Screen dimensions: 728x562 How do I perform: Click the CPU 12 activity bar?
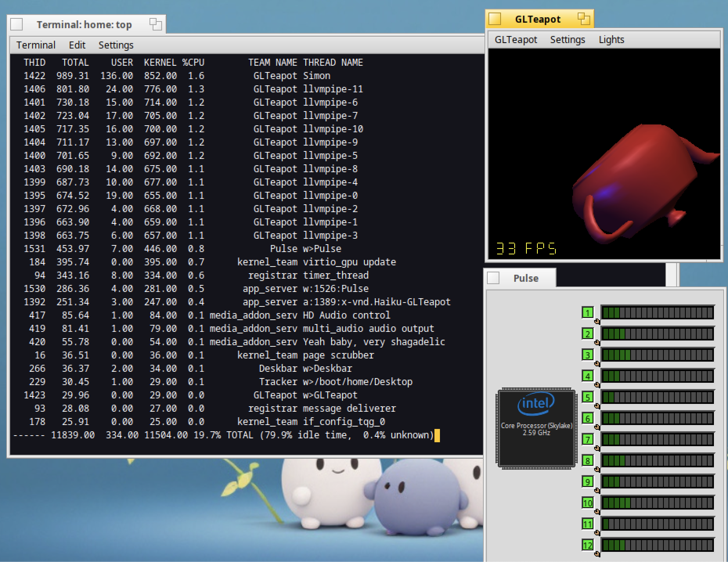coord(658,545)
